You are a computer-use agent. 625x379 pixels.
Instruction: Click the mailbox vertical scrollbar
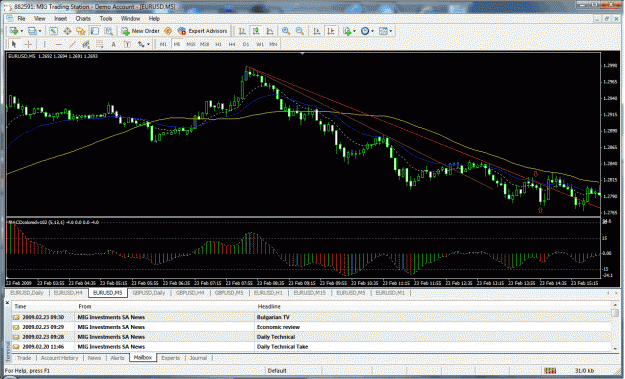click(615, 326)
